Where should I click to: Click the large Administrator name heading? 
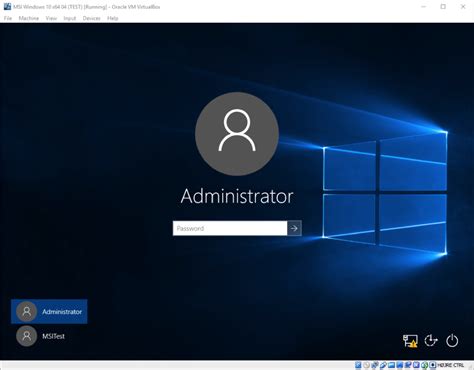pyautogui.click(x=237, y=196)
